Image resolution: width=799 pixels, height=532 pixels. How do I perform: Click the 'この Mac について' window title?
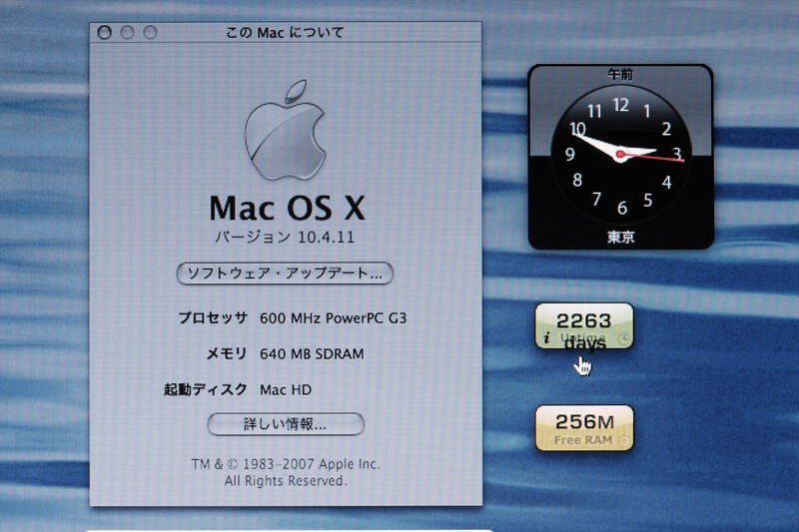(285, 33)
